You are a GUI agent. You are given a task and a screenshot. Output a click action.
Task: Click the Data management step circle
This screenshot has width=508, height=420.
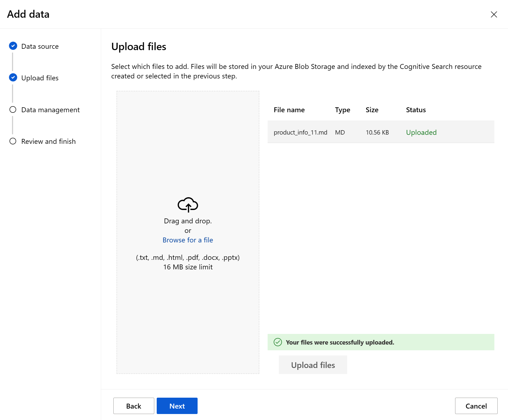13,109
